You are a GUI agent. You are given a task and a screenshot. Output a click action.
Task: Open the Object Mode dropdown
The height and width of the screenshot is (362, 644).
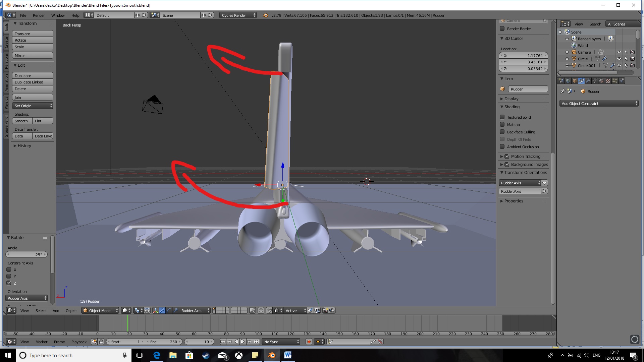100,311
